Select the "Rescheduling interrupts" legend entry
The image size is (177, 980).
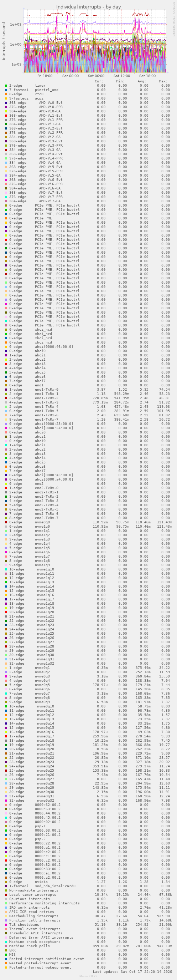[34, 916]
